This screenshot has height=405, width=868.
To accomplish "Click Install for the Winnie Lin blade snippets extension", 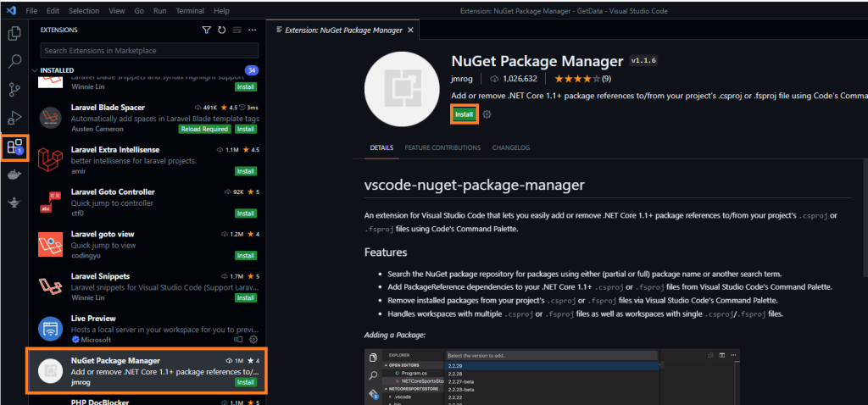I will [x=245, y=87].
